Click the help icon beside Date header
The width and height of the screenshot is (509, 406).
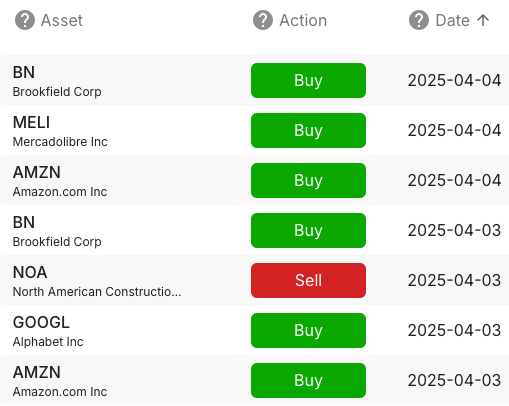[x=419, y=20]
